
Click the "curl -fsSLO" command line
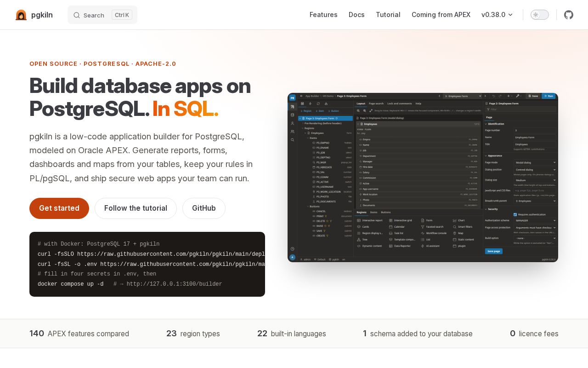pyautogui.click(x=151, y=254)
